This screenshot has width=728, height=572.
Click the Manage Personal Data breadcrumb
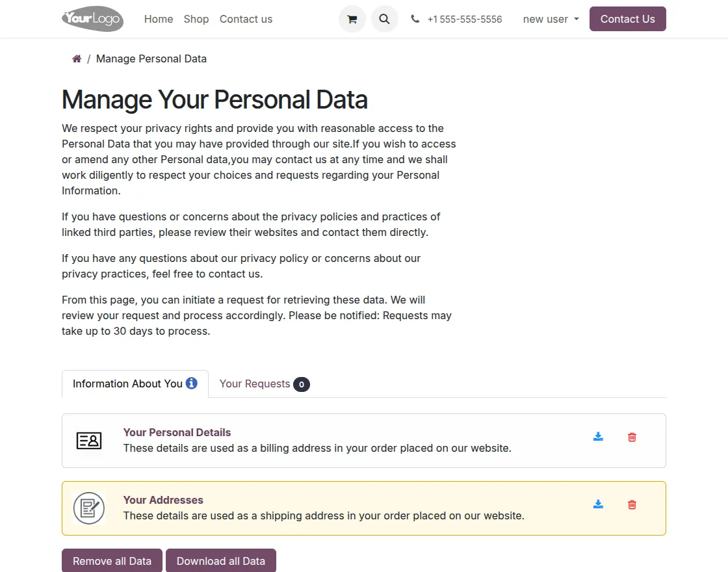click(x=151, y=58)
